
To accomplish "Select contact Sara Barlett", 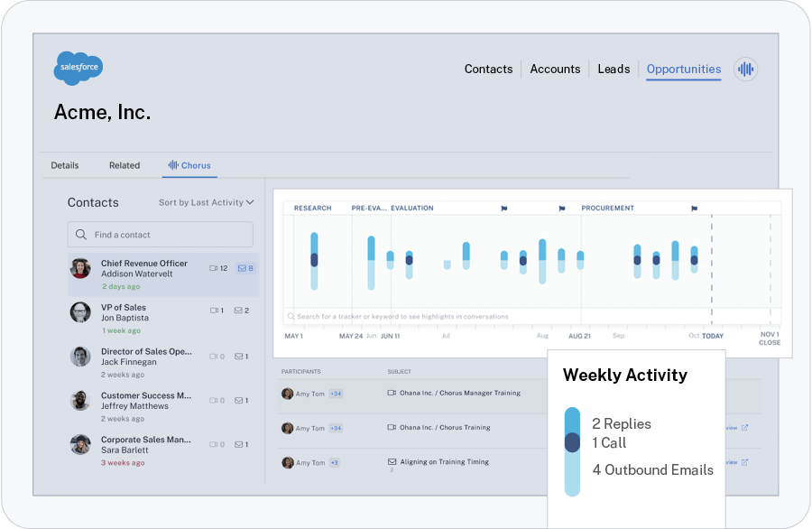I will click(163, 450).
